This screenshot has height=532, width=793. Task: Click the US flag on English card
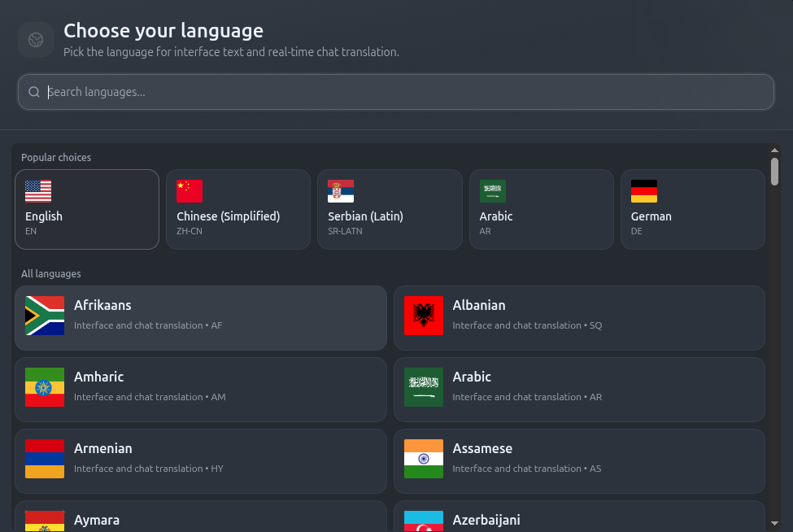click(38, 191)
